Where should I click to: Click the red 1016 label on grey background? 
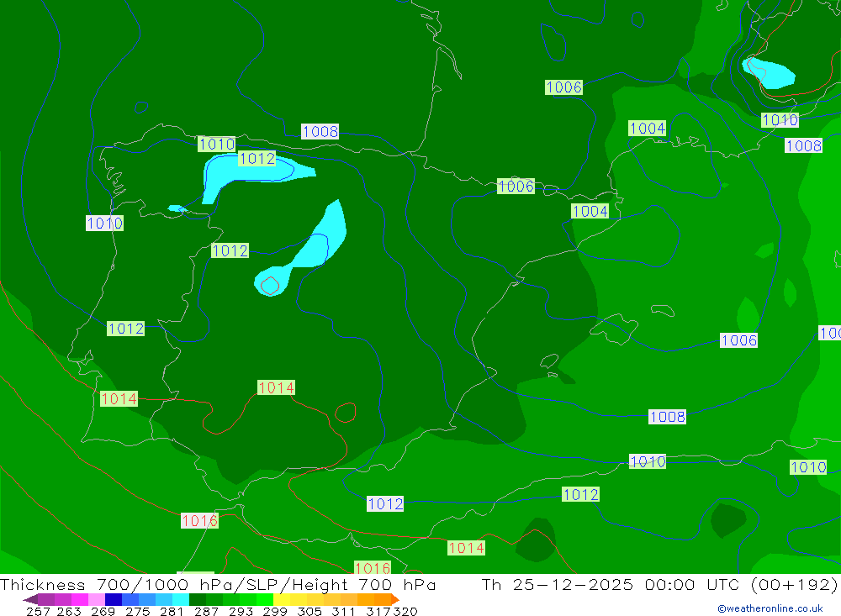pyautogui.click(x=199, y=520)
